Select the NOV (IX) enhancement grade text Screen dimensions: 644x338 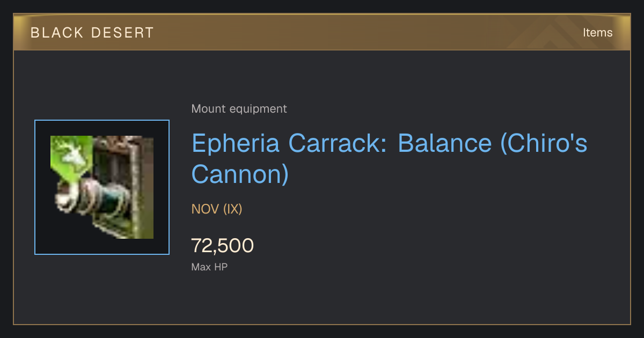(217, 209)
